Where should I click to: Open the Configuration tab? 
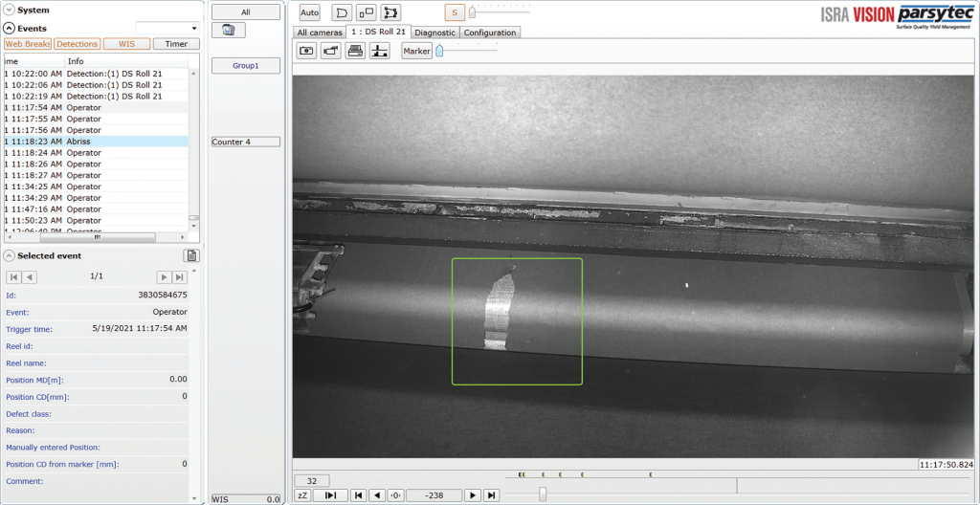point(490,33)
